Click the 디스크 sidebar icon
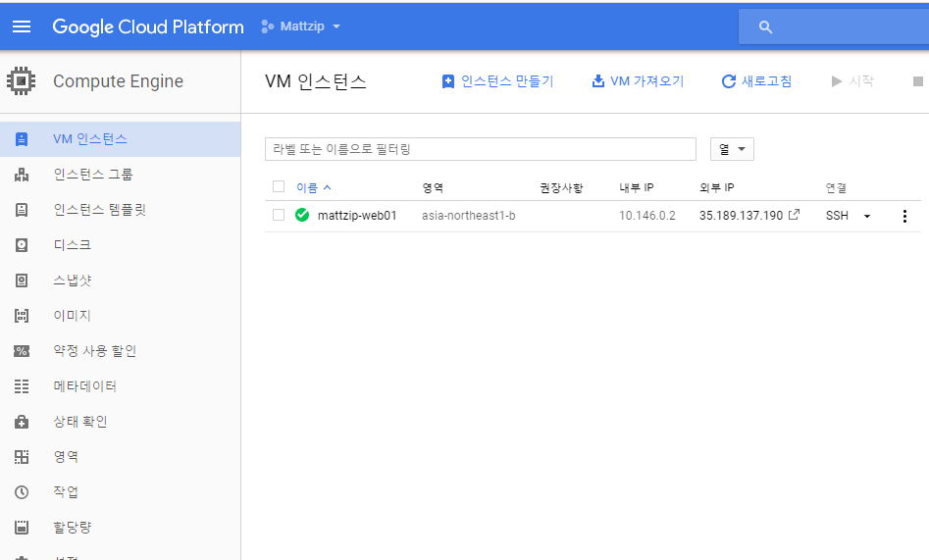This screenshot has height=560, width=929. (22, 245)
